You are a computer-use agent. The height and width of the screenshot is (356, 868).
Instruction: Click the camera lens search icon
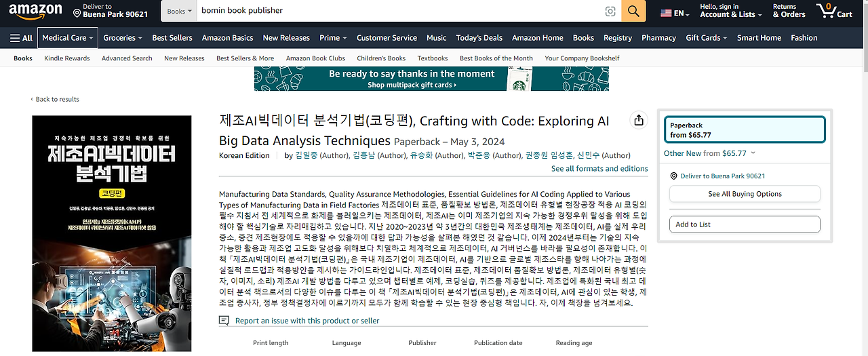click(610, 11)
